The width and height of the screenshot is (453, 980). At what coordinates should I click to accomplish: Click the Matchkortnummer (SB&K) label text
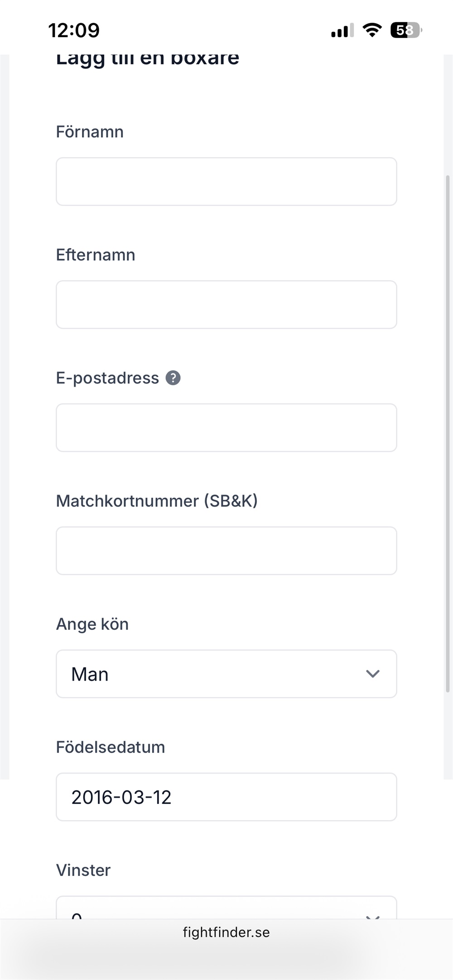(157, 501)
